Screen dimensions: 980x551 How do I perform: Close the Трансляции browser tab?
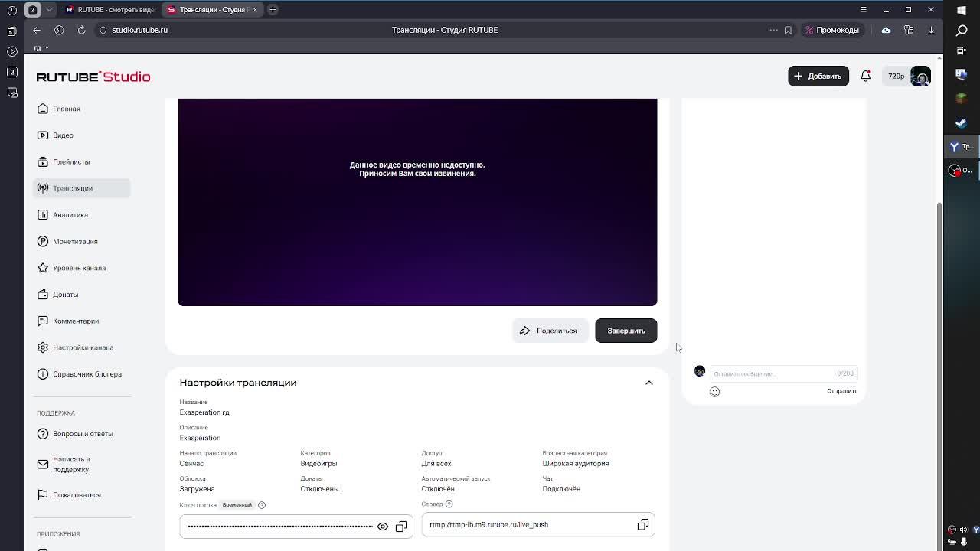255,10
